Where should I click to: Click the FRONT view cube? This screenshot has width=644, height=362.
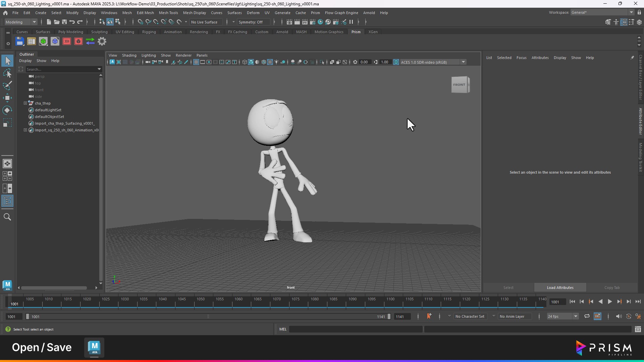coord(460,84)
